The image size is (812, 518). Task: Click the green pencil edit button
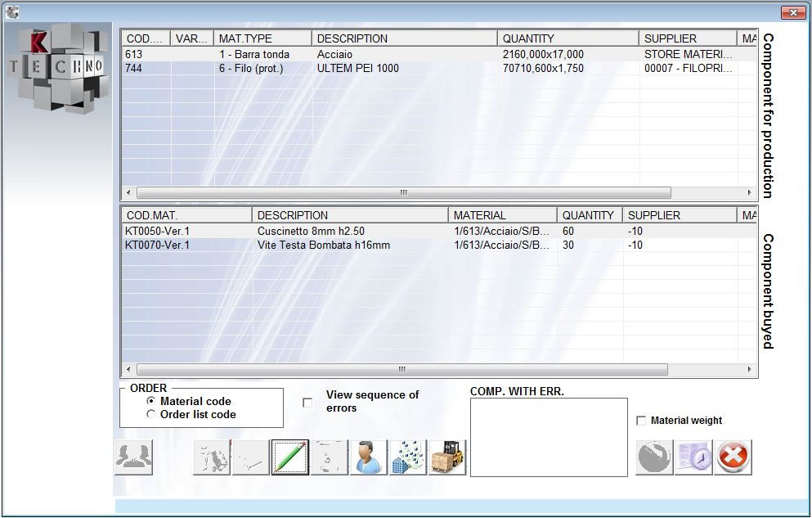[290, 457]
